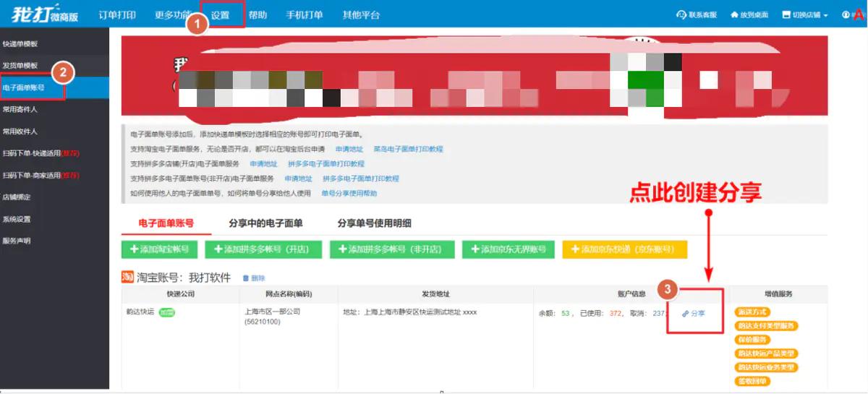Delete 淘宝账号 via 删除 trash icon
This screenshot has height=394, width=868.
point(254,278)
